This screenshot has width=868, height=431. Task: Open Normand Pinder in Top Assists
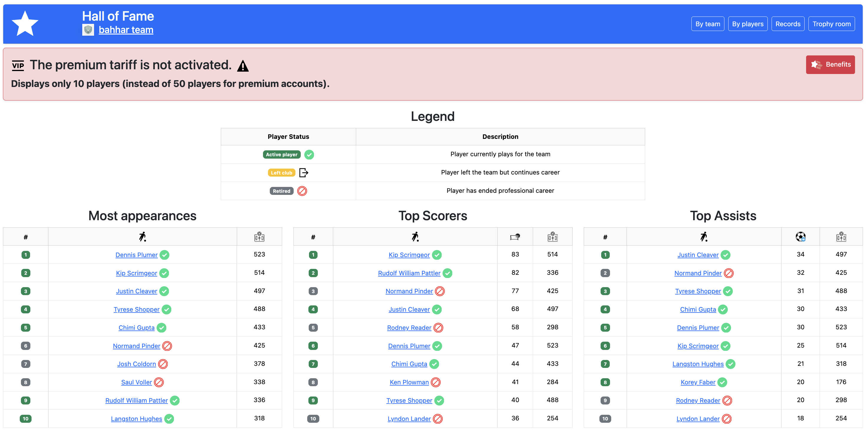coord(698,273)
